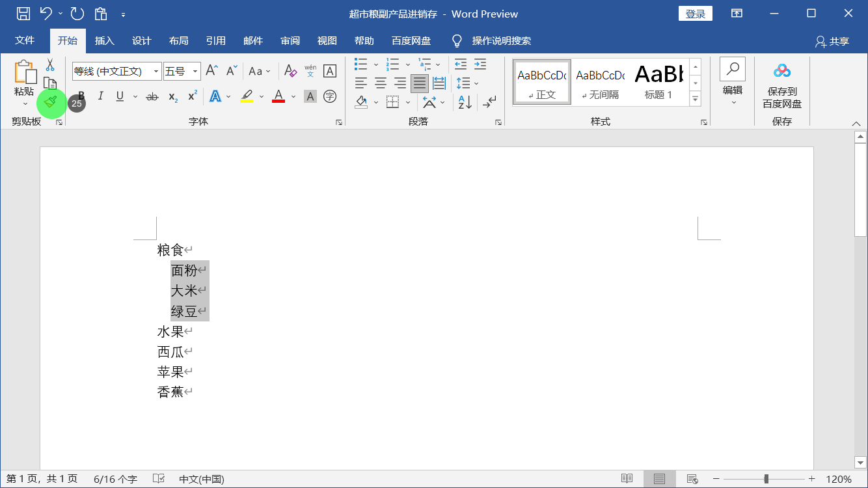Open the numbering list dropdown arrow
Viewport: 868px width, 488px height.
(408, 64)
